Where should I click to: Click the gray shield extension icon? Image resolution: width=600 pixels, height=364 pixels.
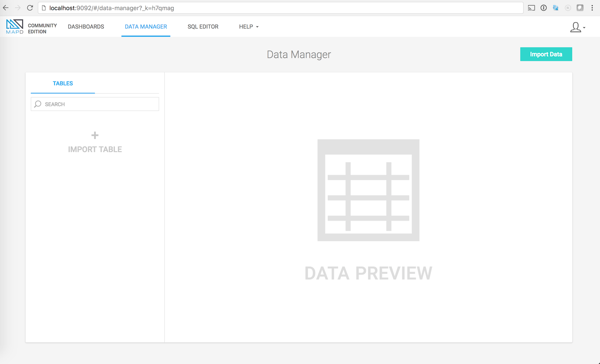580,8
